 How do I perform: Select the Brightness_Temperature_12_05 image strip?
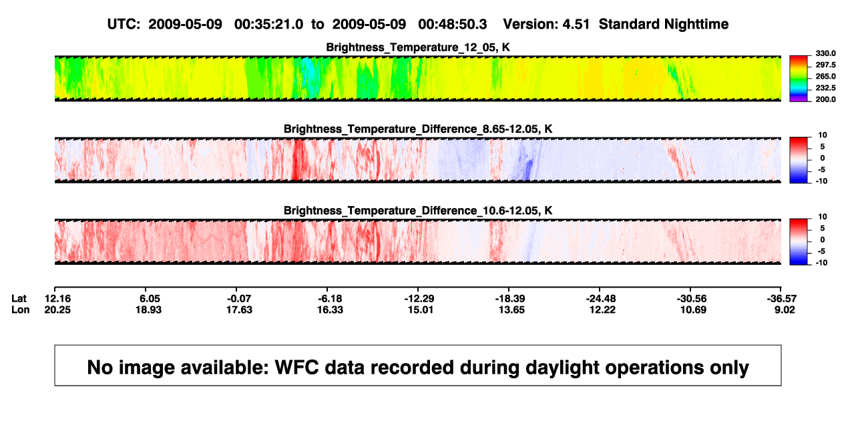coord(418,79)
